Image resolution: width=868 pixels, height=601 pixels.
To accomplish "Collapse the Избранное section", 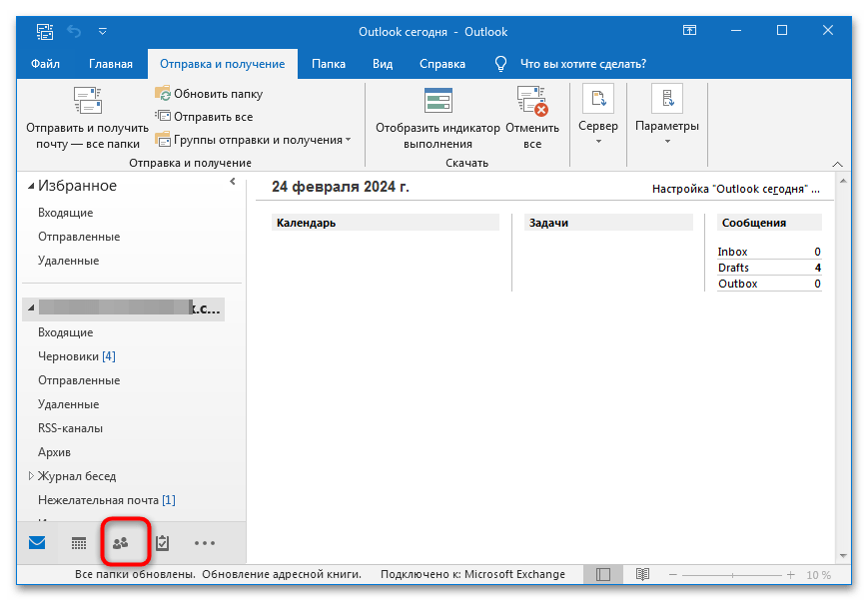I will point(31,187).
